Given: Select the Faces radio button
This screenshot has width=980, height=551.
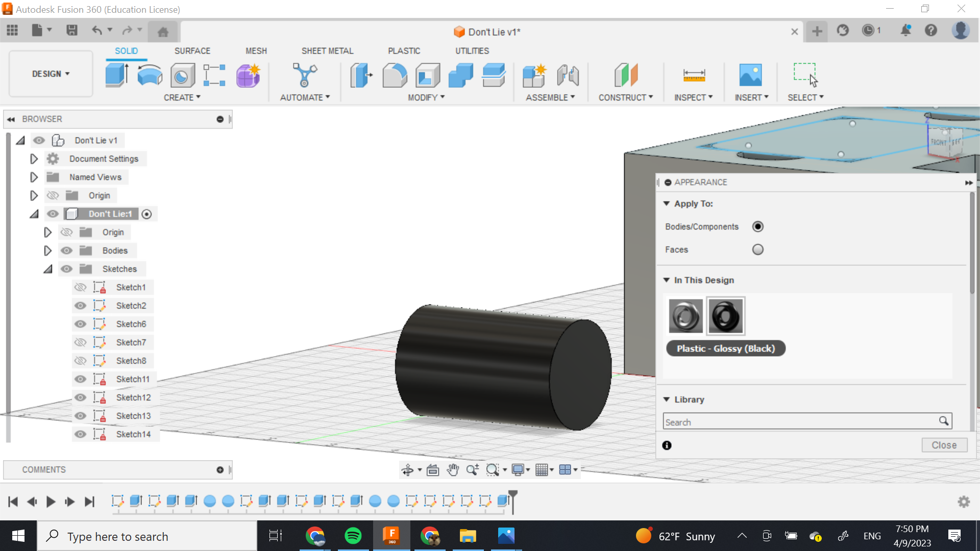Looking at the screenshot, I should click(x=758, y=249).
